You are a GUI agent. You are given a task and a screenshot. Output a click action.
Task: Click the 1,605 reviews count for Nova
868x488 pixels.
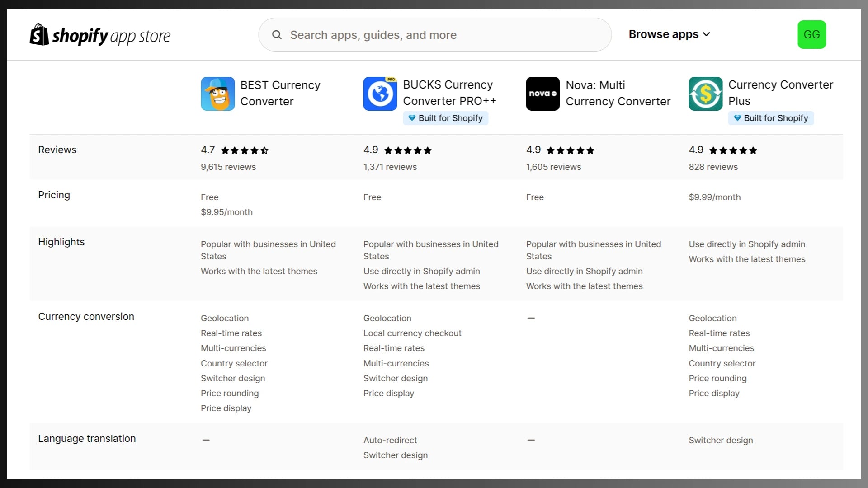[x=553, y=167]
